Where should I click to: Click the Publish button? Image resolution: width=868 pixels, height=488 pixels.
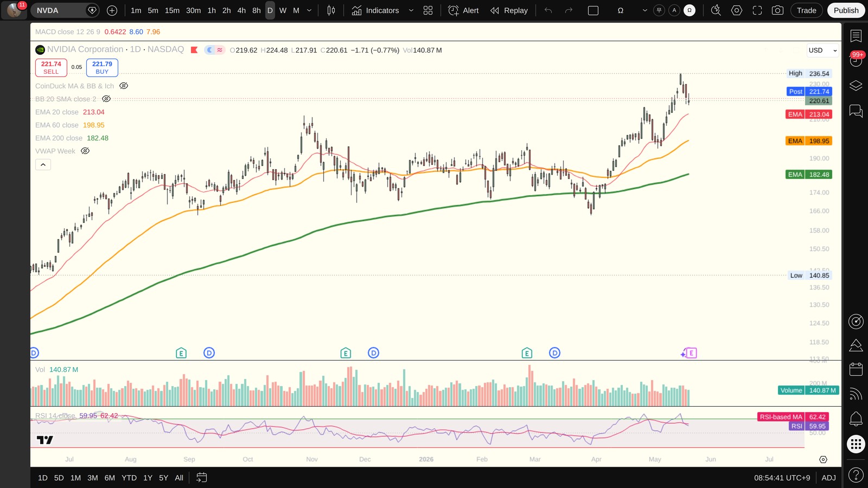click(846, 10)
